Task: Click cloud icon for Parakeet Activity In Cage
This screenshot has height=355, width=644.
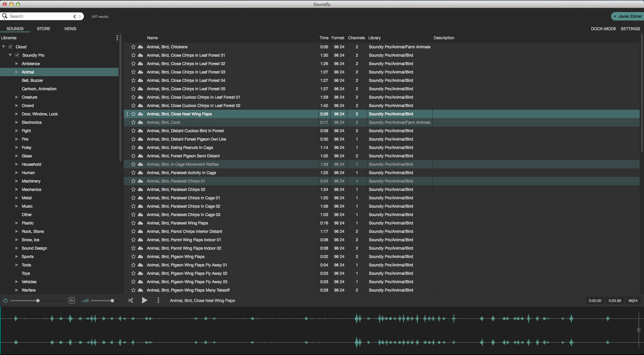Action: point(141,173)
